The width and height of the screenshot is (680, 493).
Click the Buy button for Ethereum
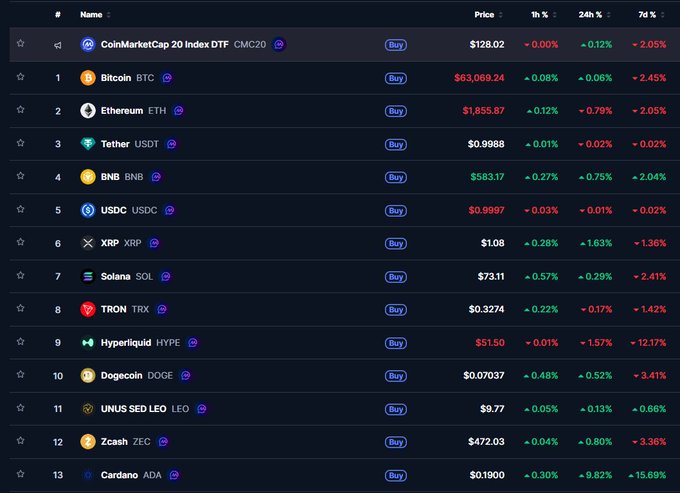396,111
